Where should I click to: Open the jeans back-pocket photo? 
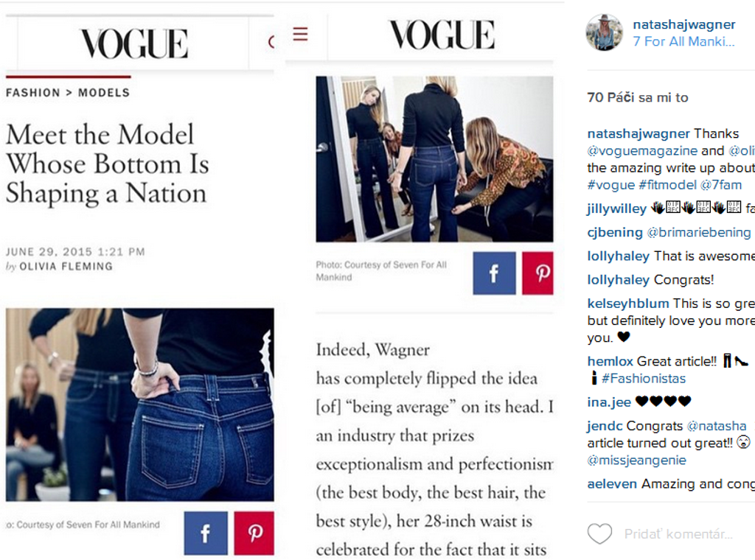point(139,405)
